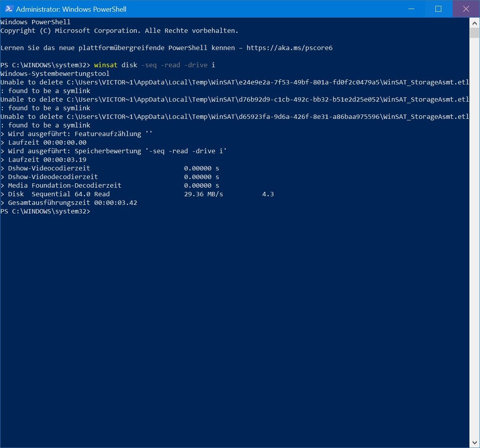
Task: Click the PowerShell icon in title bar
Action: (9, 9)
